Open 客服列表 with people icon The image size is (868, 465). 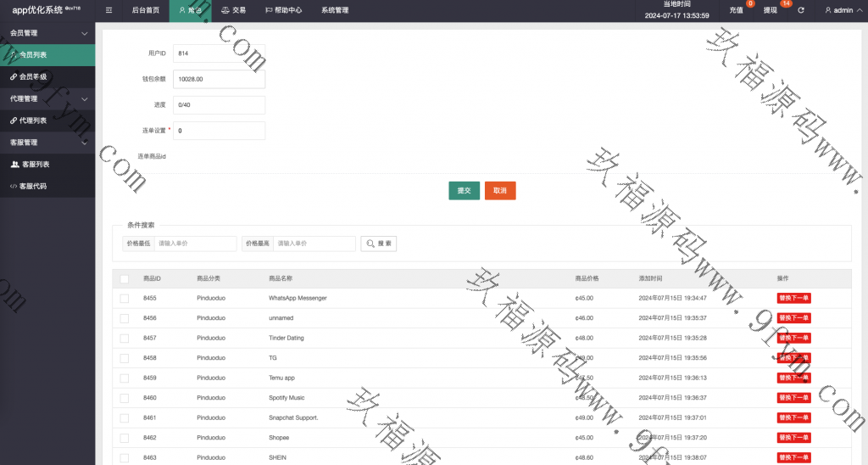pos(34,165)
